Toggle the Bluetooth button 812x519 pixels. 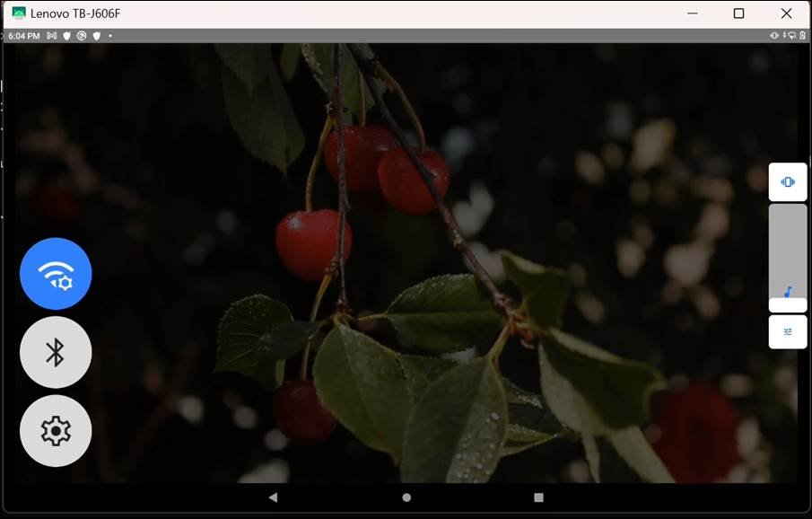click(x=56, y=352)
